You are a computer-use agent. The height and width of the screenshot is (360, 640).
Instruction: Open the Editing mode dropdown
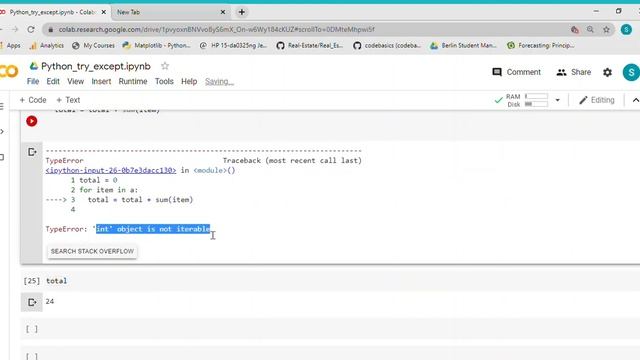point(597,100)
